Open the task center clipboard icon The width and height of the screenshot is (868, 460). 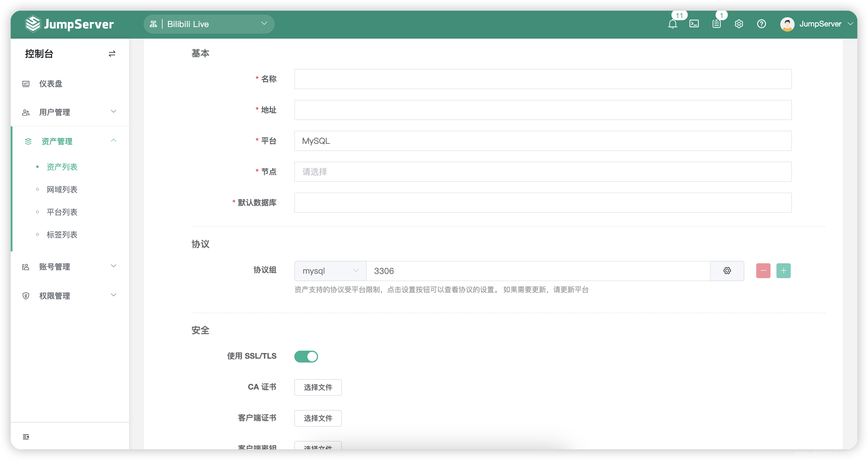[716, 23]
